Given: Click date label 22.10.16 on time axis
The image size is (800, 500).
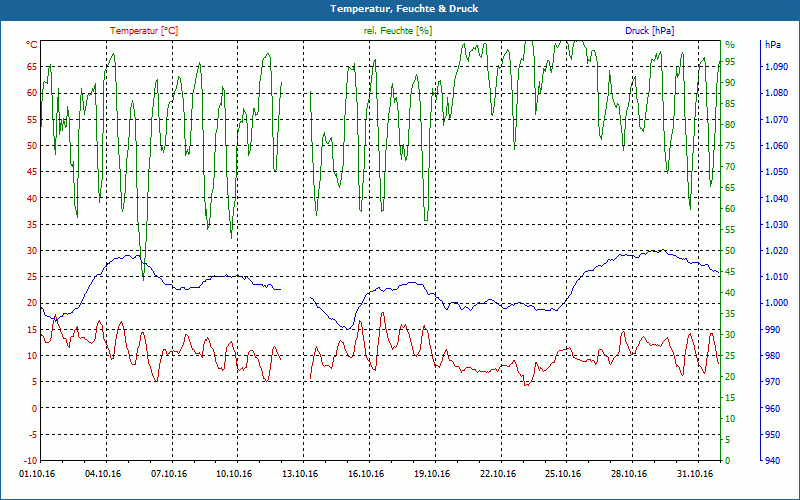Looking at the screenshot, I should [x=498, y=474].
